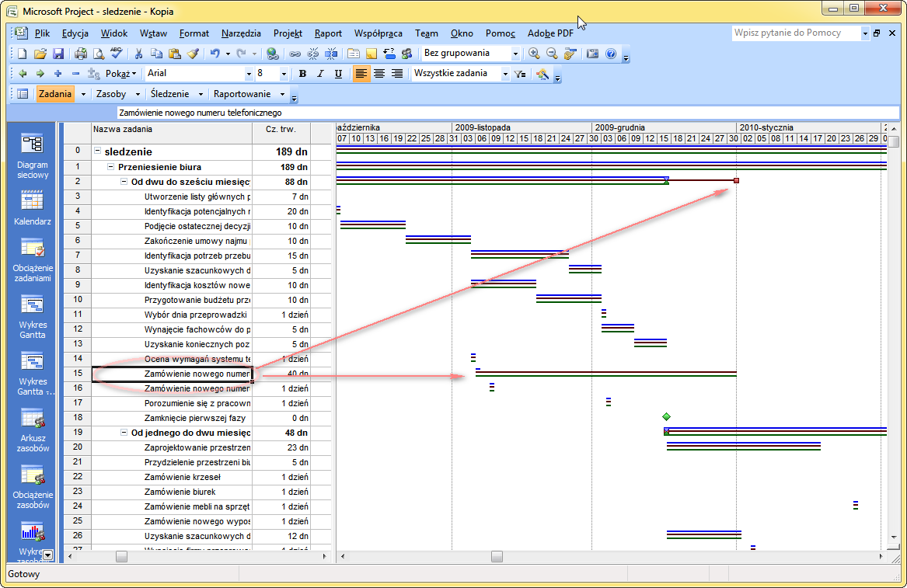Click the Cut scissors icon
907x588 pixels.
coord(138,54)
